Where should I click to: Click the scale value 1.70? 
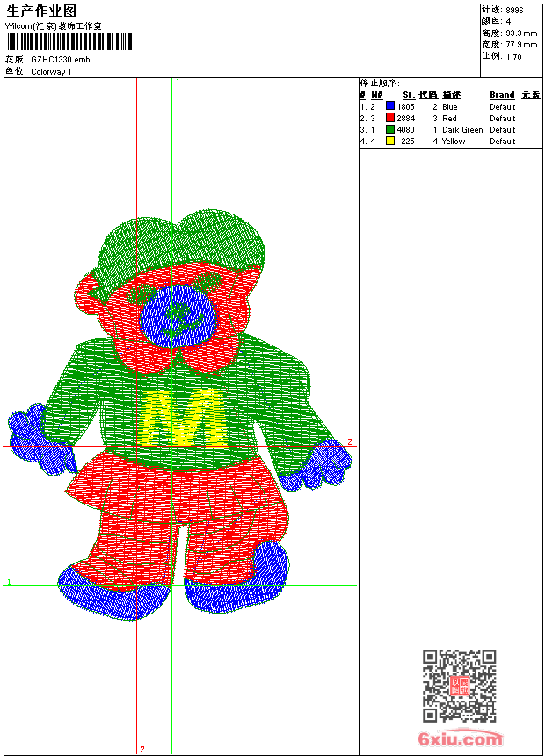(x=513, y=56)
